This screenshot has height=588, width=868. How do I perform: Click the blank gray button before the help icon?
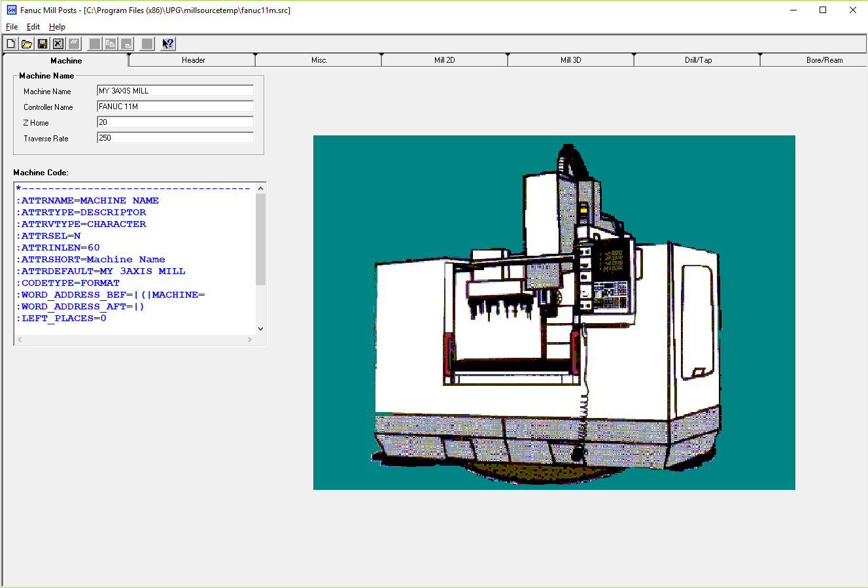pos(147,44)
